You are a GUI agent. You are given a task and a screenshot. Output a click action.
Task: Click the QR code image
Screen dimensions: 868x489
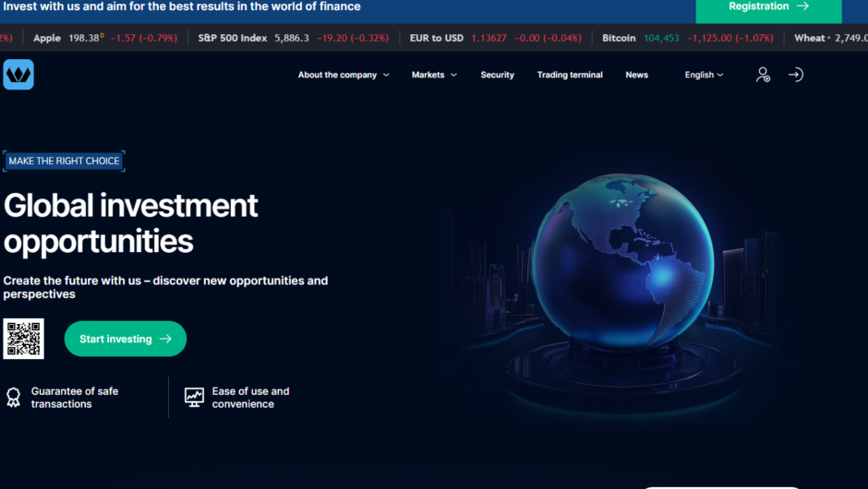click(23, 339)
